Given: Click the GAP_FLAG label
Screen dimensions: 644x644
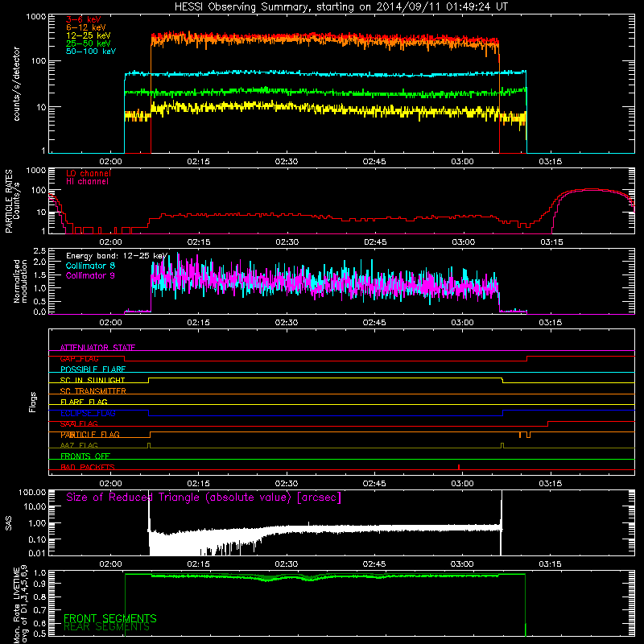Looking at the screenshot, I should 80,358.
